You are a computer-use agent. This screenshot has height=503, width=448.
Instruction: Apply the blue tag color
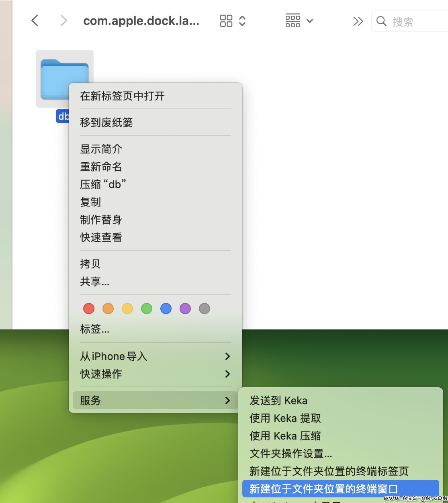click(x=166, y=309)
